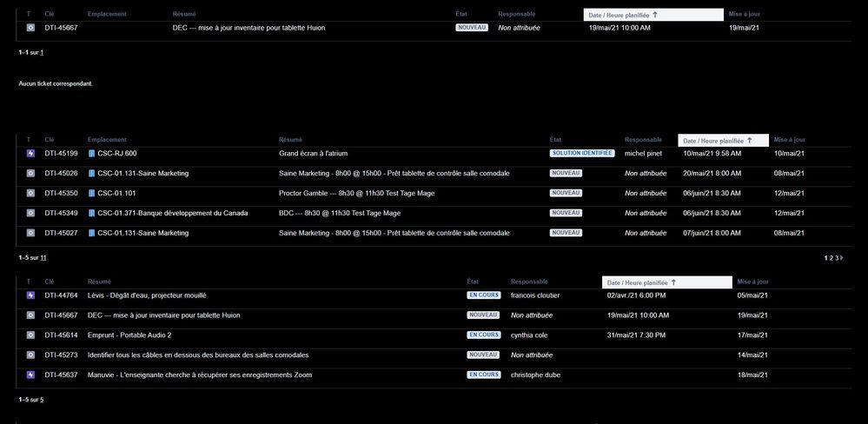Click the building icon beside CSC-01.101
The width and height of the screenshot is (868, 424).
(x=92, y=193)
